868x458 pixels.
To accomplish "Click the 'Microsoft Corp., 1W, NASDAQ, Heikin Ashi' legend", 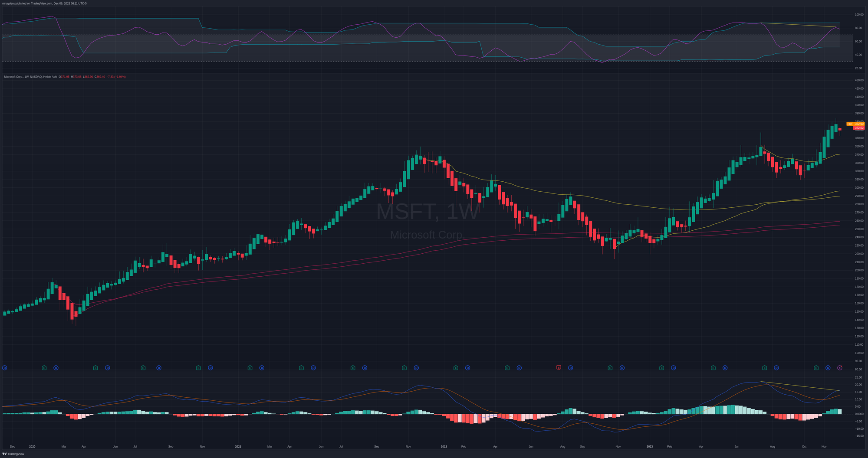I will (x=30, y=77).
